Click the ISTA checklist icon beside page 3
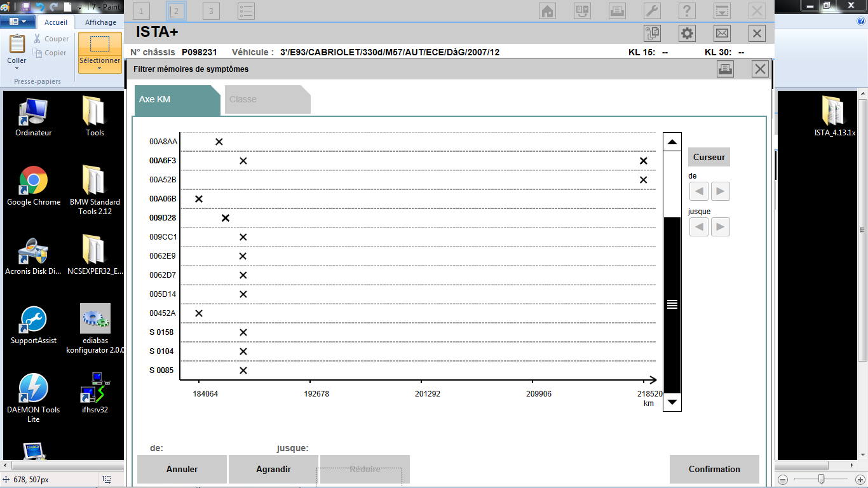The width and height of the screenshot is (868, 488). coord(246,11)
